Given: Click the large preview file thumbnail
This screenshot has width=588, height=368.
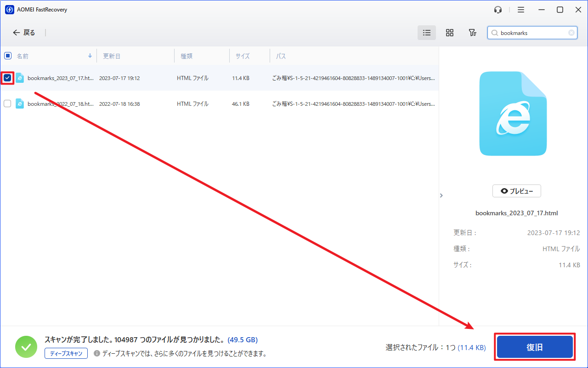Looking at the screenshot, I should pyautogui.click(x=513, y=114).
